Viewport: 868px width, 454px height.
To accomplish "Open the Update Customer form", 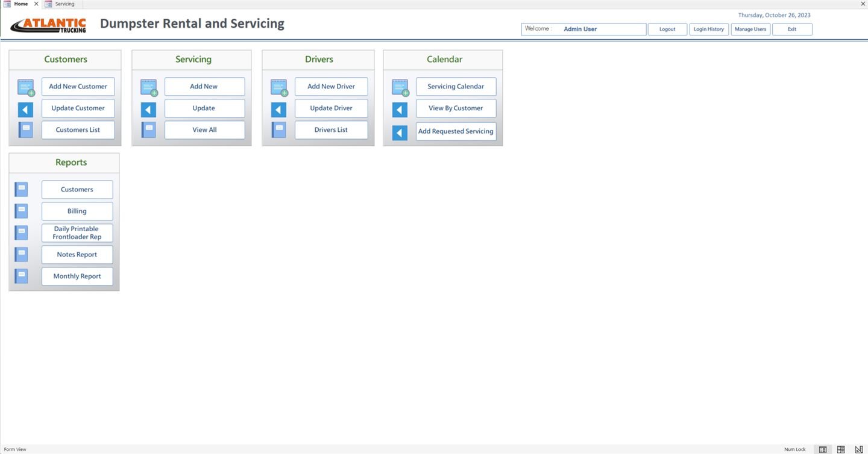I will pyautogui.click(x=78, y=108).
